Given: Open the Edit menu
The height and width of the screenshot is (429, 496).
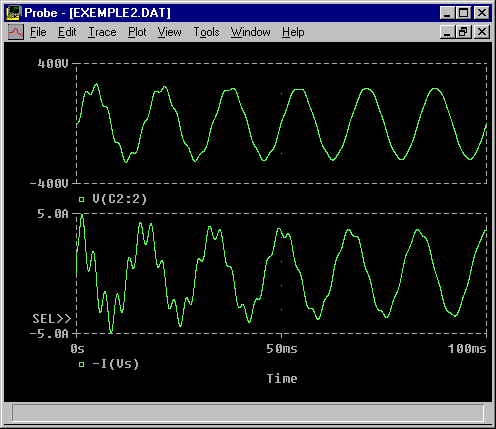Looking at the screenshot, I should [67, 32].
